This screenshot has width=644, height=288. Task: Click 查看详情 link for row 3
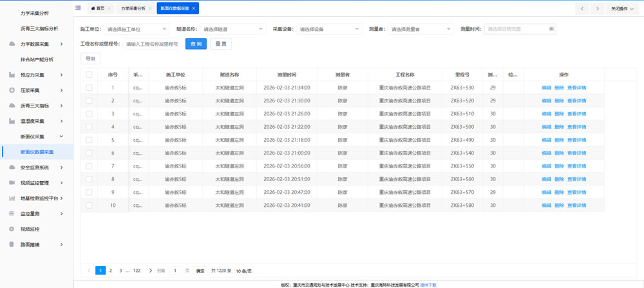point(576,114)
